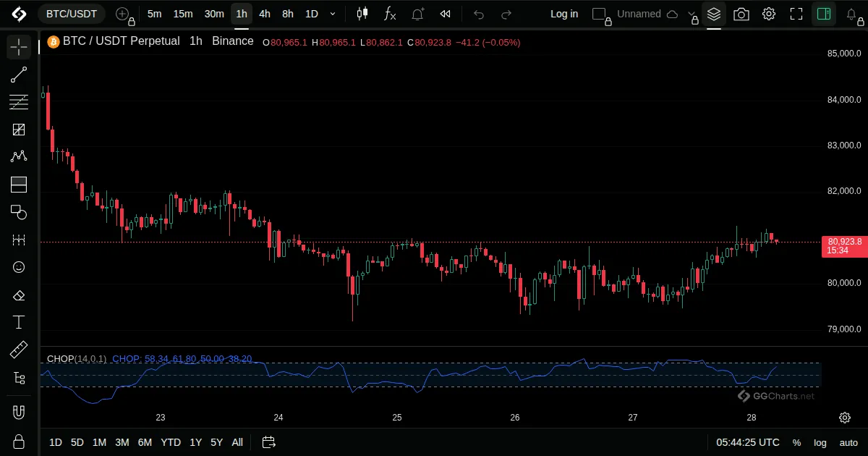Select the Gann box tool
The image size is (868, 456).
19,130
